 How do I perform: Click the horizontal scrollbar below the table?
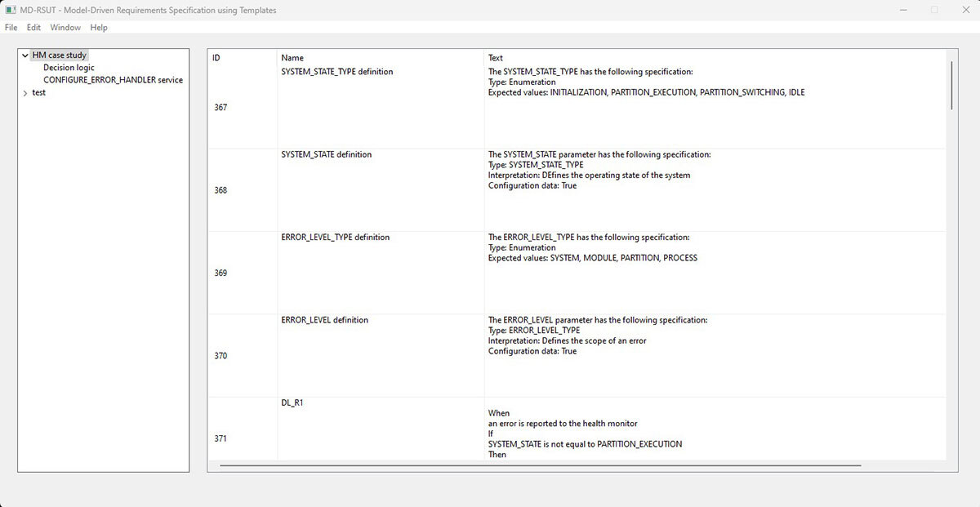tap(539, 465)
